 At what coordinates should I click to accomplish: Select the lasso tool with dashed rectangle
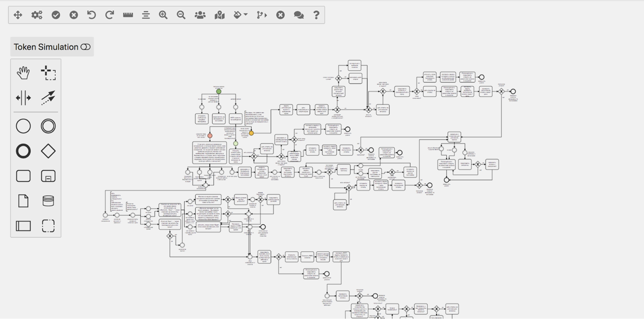tap(49, 73)
